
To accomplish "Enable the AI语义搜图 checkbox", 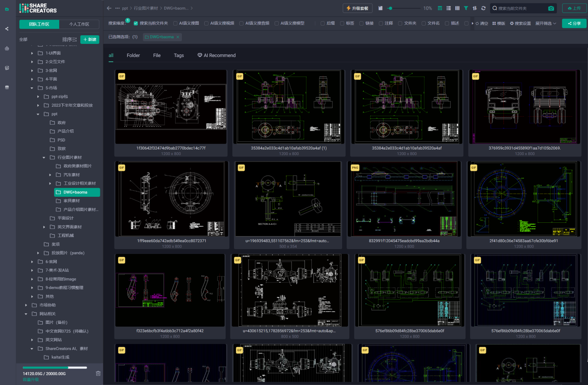I will [x=175, y=24].
